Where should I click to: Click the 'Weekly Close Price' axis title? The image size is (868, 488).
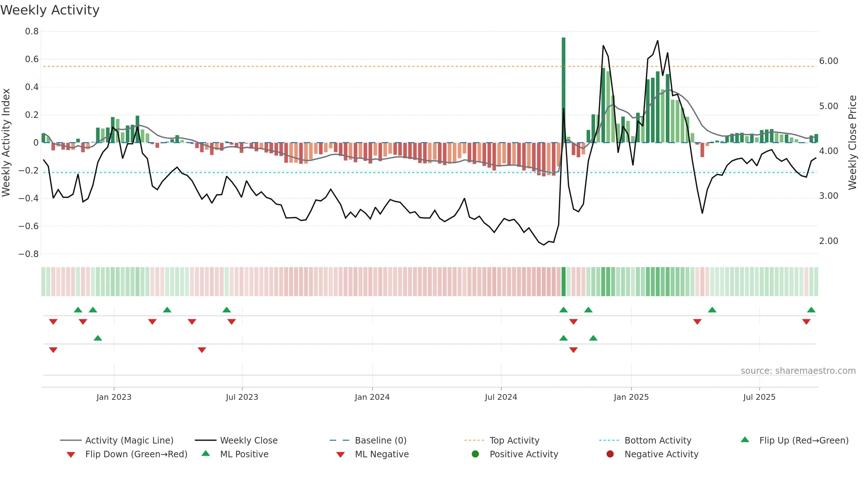point(852,142)
